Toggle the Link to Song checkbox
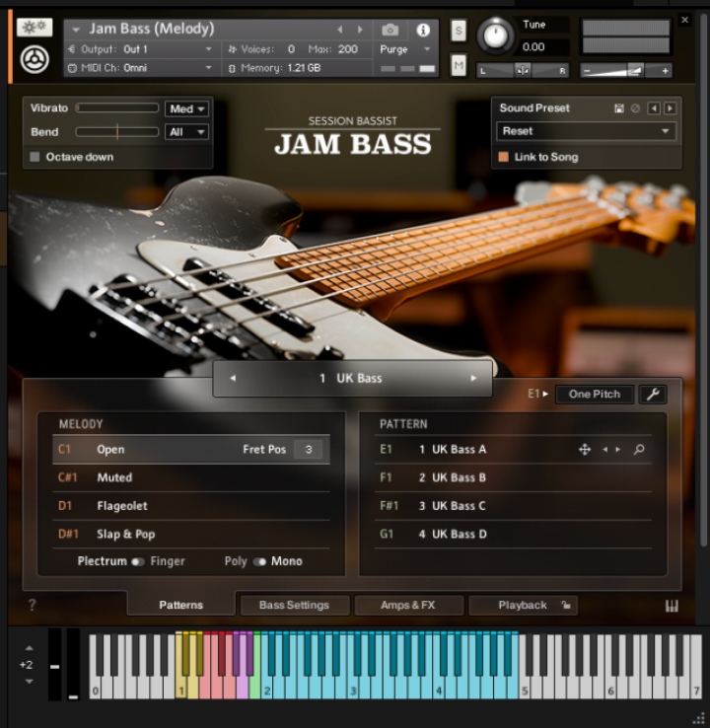Viewport: 710px width, 728px height. pos(504,157)
